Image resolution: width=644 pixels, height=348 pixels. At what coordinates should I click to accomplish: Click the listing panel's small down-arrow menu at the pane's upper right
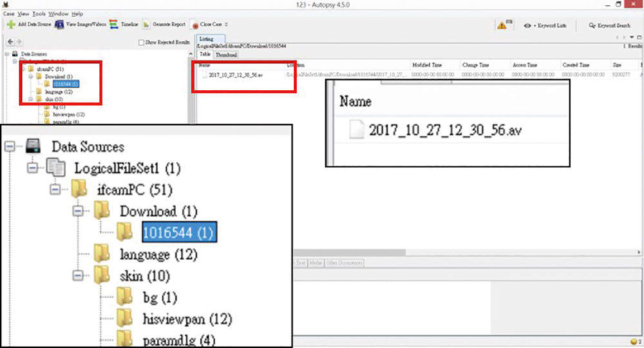pyautogui.click(x=632, y=37)
